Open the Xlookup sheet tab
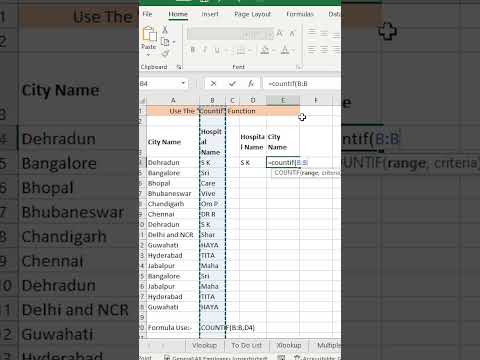This screenshot has width=480, height=360. pyautogui.click(x=289, y=345)
